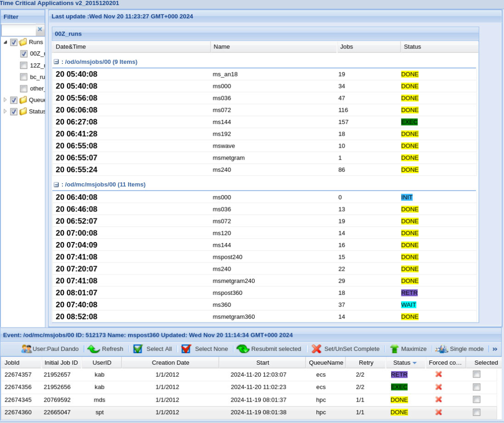Click the Refresh button label
The image size is (504, 423).
pyautogui.click(x=112, y=348)
